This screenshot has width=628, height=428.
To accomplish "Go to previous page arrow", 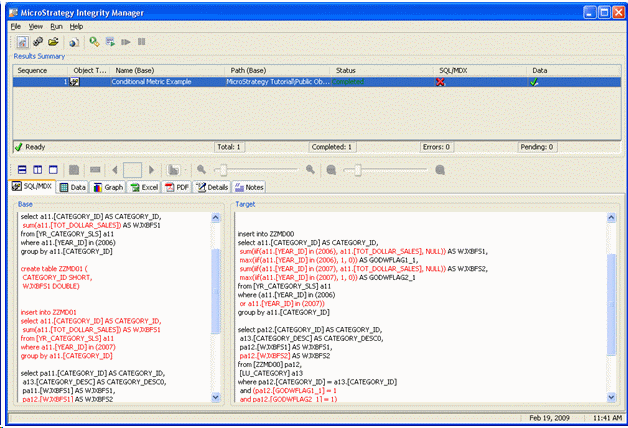I will click(115, 170).
